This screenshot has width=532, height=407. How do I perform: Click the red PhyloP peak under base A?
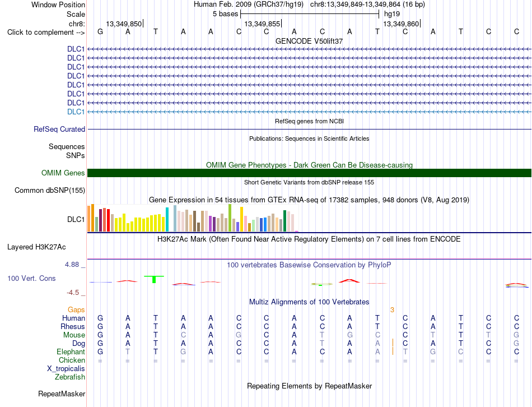[x=349, y=281]
